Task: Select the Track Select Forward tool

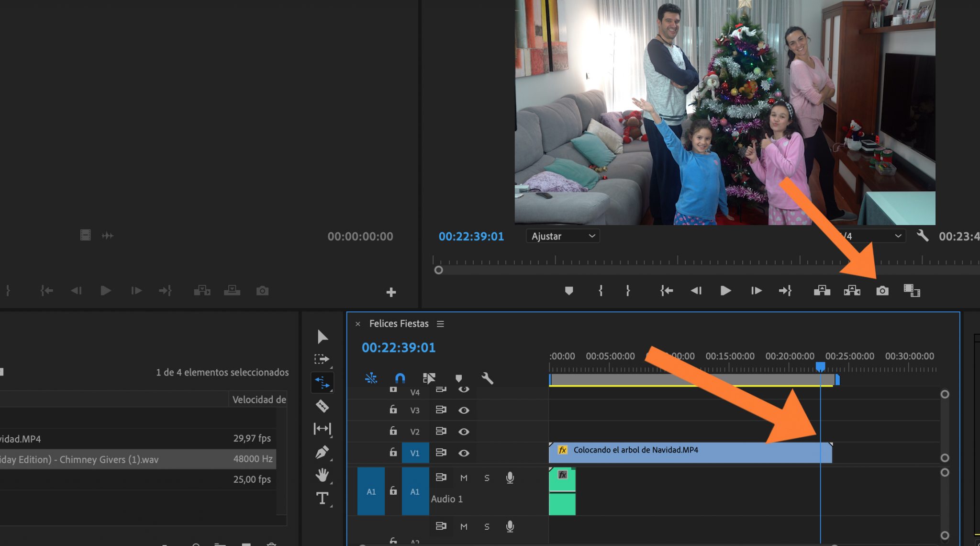Action: coord(322,359)
